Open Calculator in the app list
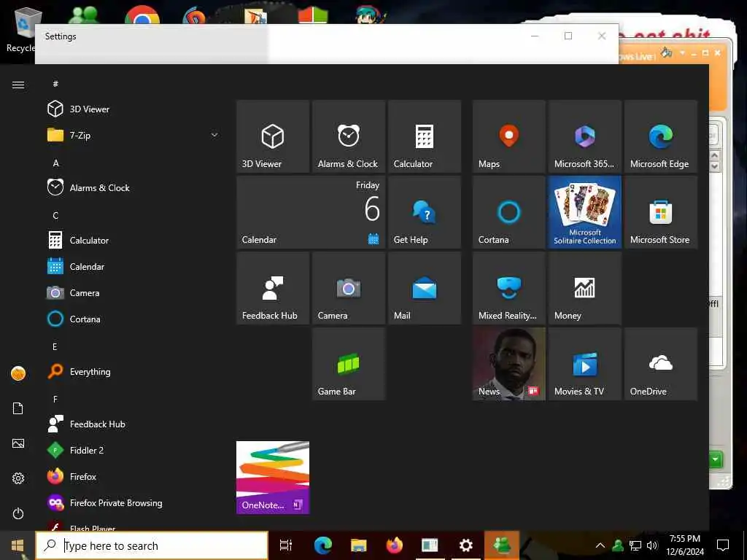Viewport: 747px width, 560px height. (x=133, y=240)
